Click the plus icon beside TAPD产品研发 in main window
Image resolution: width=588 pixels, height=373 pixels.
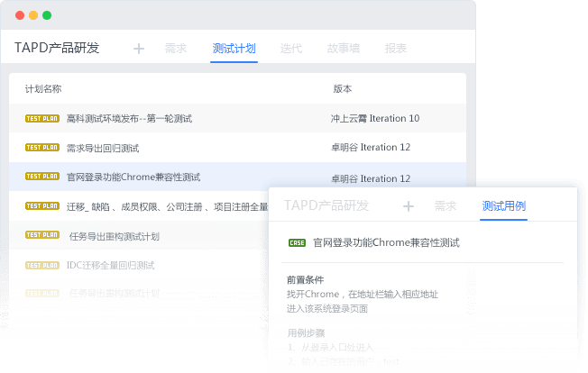(x=139, y=49)
